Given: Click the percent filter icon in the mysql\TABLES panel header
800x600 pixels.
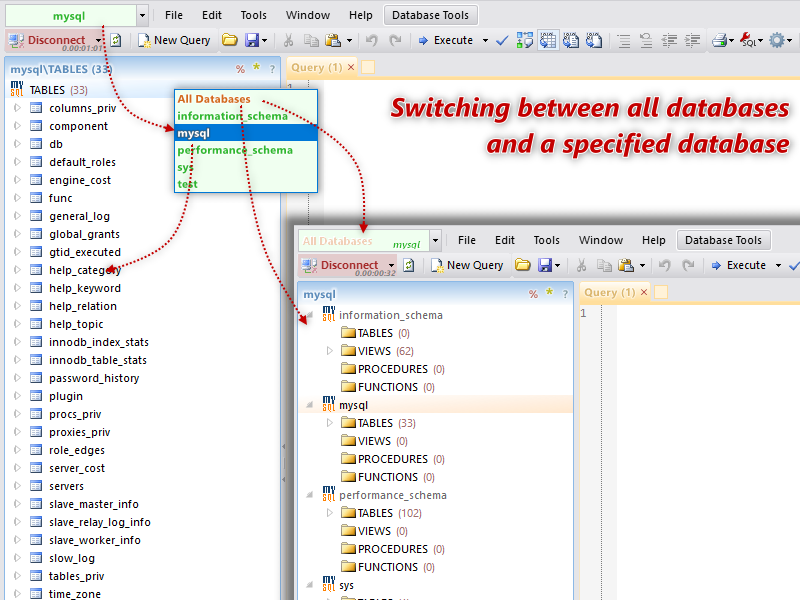Looking at the screenshot, I should (240, 69).
